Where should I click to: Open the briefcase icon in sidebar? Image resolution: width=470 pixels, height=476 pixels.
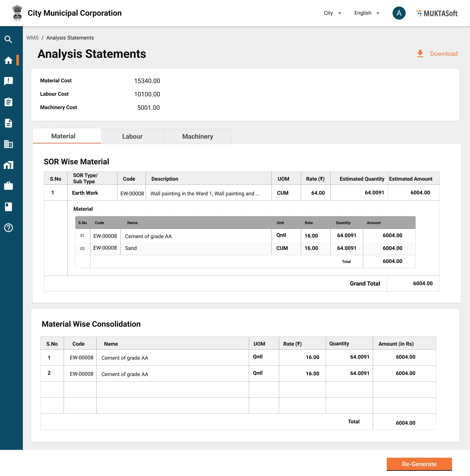point(8,186)
